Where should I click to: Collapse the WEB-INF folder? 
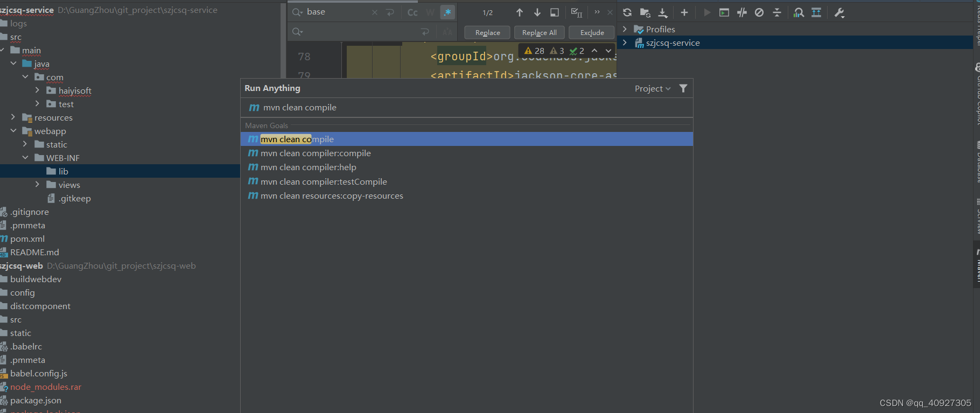(x=25, y=158)
